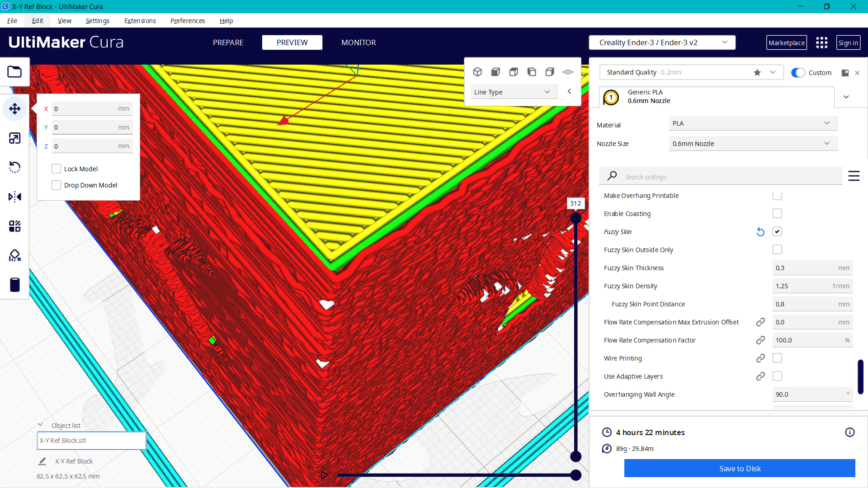Open a file with the folder icon

click(x=15, y=72)
